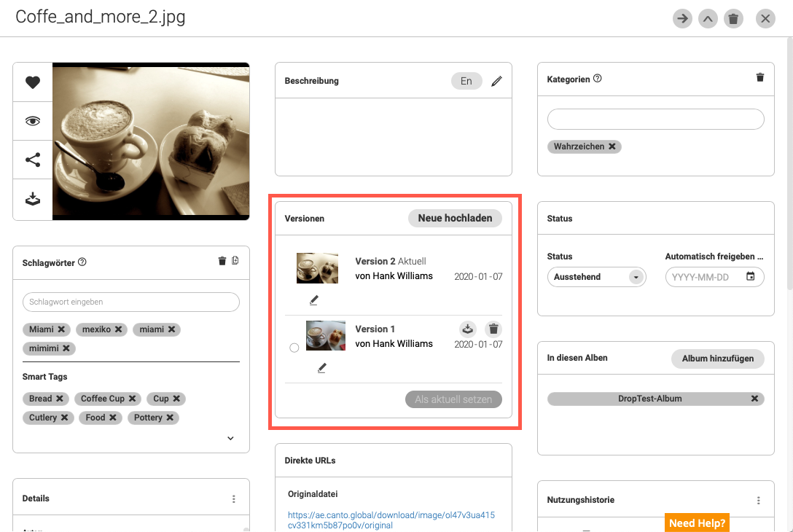Open Details panel three-dot menu

pos(234,499)
